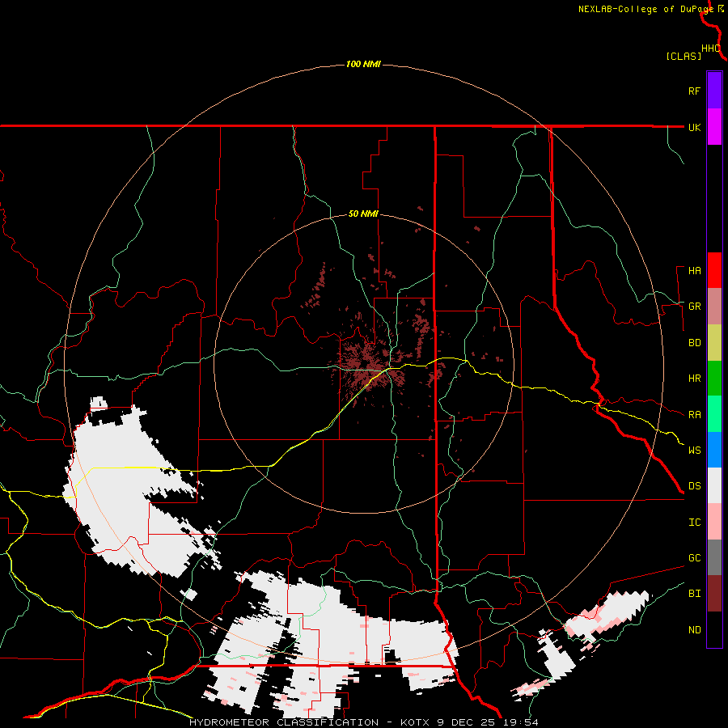Click the RF legend label
The width and height of the screenshot is (728, 728).
coord(694,91)
